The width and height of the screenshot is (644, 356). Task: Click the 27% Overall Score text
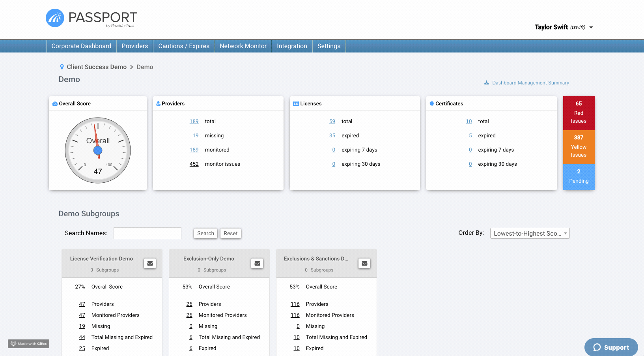coord(99,287)
